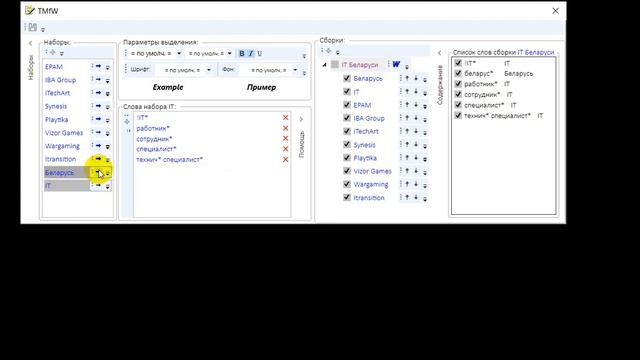Delete the word 'IT*' with its red X
Image resolution: width=640 pixels, height=360 pixels.
click(285, 118)
